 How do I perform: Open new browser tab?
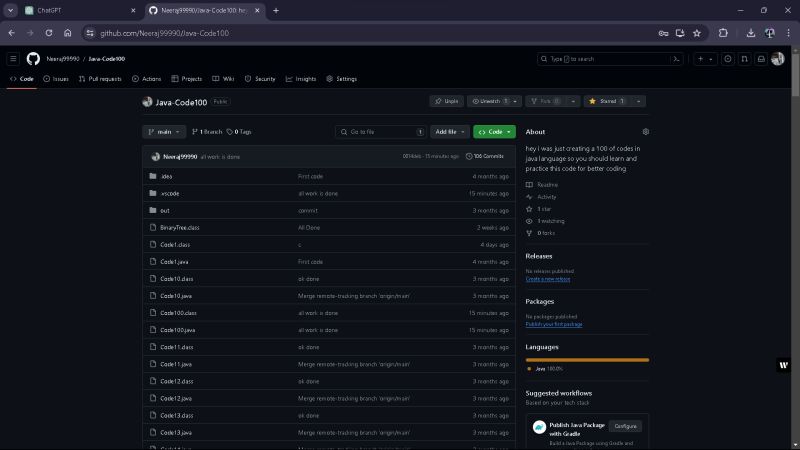(x=276, y=10)
